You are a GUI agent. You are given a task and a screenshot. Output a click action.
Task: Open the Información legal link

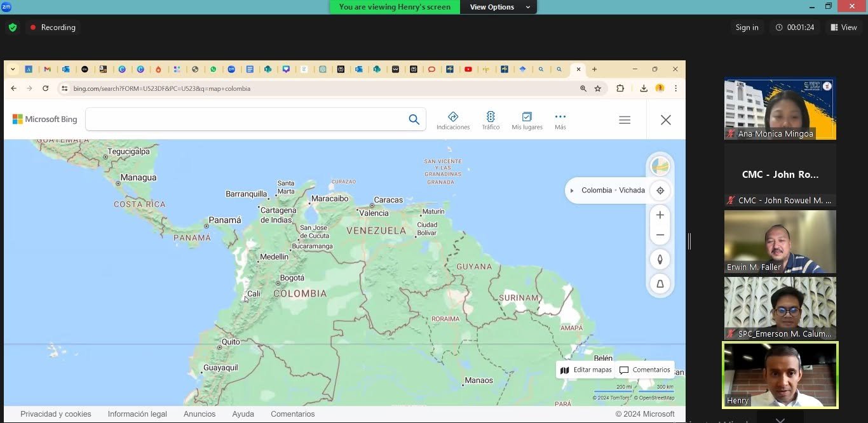coord(137,414)
